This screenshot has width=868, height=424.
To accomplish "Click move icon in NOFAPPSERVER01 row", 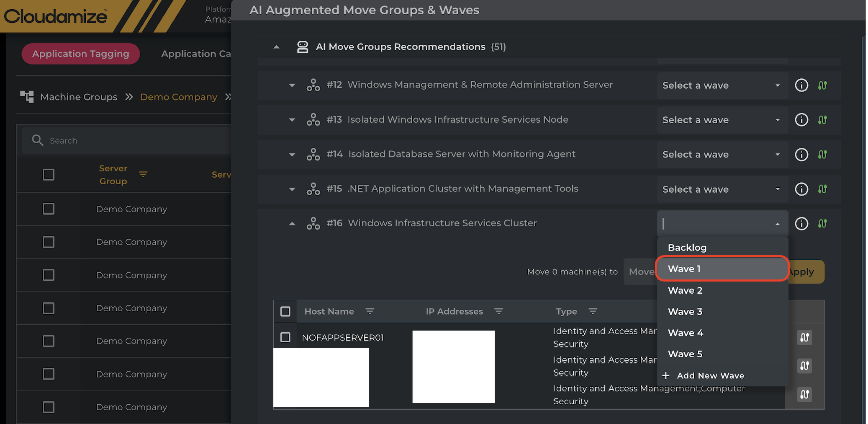I will coord(804,338).
